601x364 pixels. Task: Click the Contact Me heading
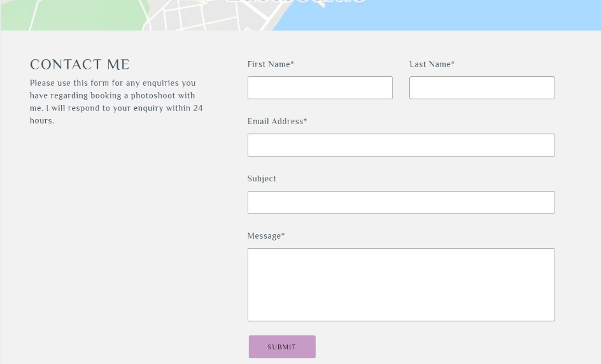click(80, 65)
